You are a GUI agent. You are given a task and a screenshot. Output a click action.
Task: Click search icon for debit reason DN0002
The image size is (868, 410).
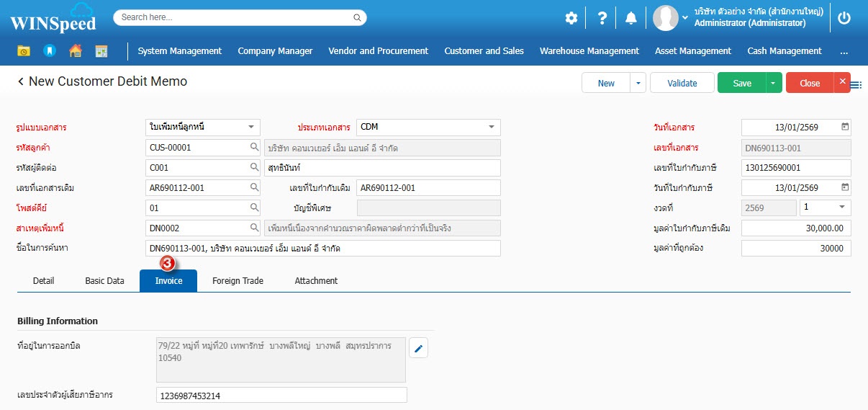click(254, 228)
